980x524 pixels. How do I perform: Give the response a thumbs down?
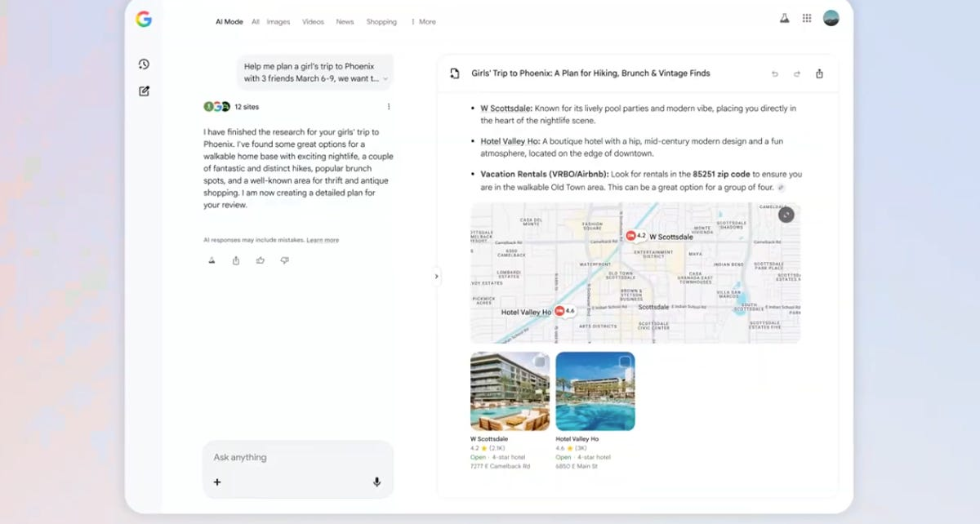pyautogui.click(x=284, y=260)
